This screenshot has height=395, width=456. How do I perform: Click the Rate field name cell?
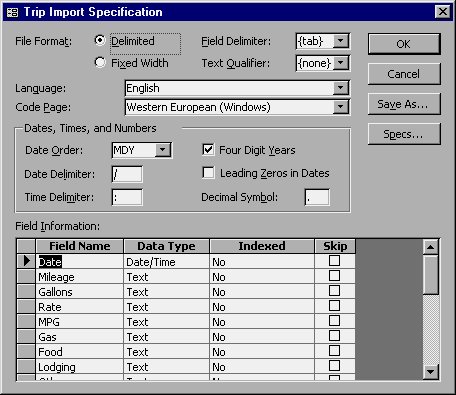[80, 307]
